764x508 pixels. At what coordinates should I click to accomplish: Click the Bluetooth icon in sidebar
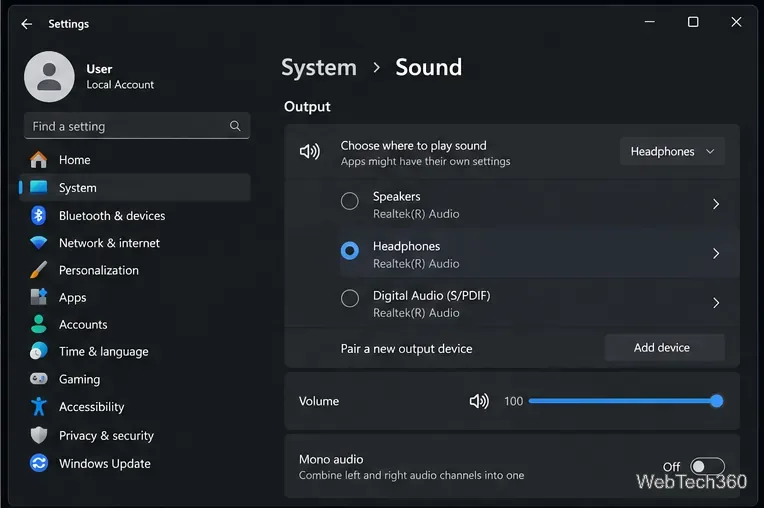click(38, 215)
